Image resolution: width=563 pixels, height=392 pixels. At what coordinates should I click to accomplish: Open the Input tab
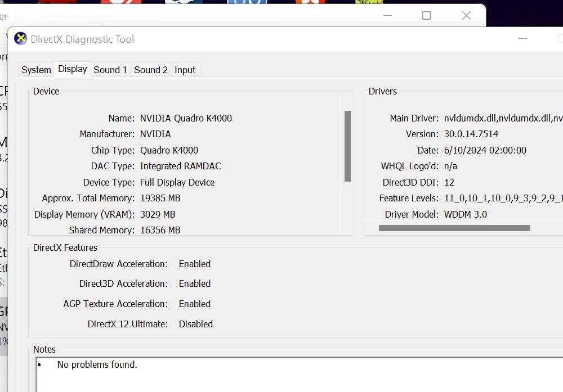[x=185, y=70]
